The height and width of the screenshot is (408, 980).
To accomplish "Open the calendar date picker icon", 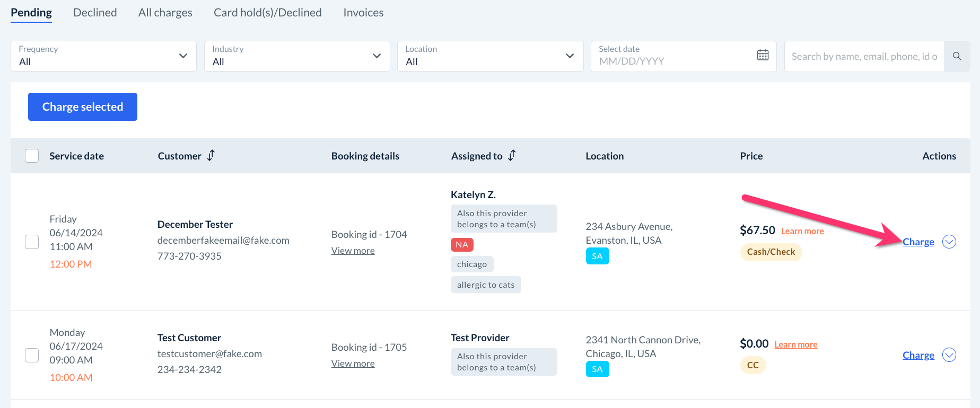I will [x=763, y=55].
